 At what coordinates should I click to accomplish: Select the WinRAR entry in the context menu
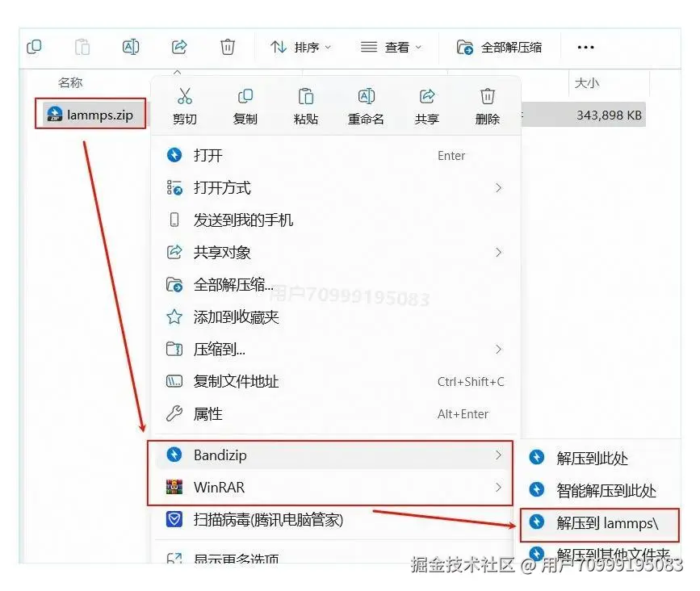234,488
